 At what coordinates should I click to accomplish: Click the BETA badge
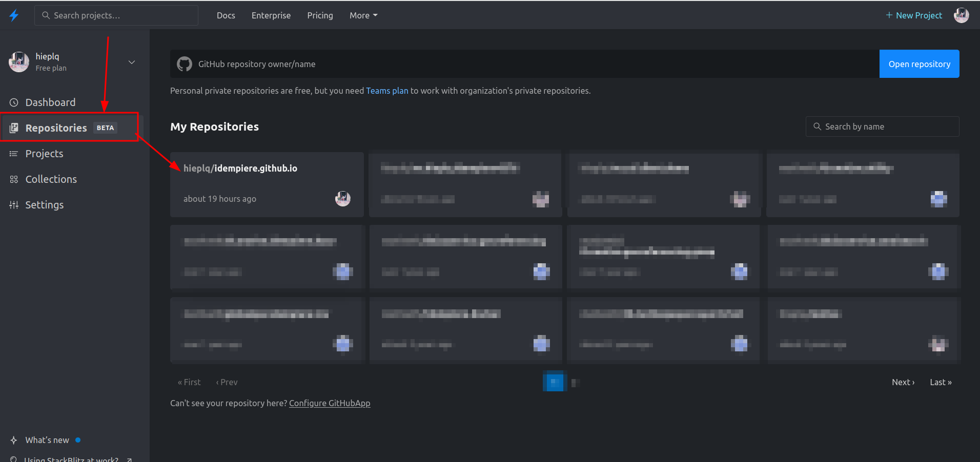point(106,128)
